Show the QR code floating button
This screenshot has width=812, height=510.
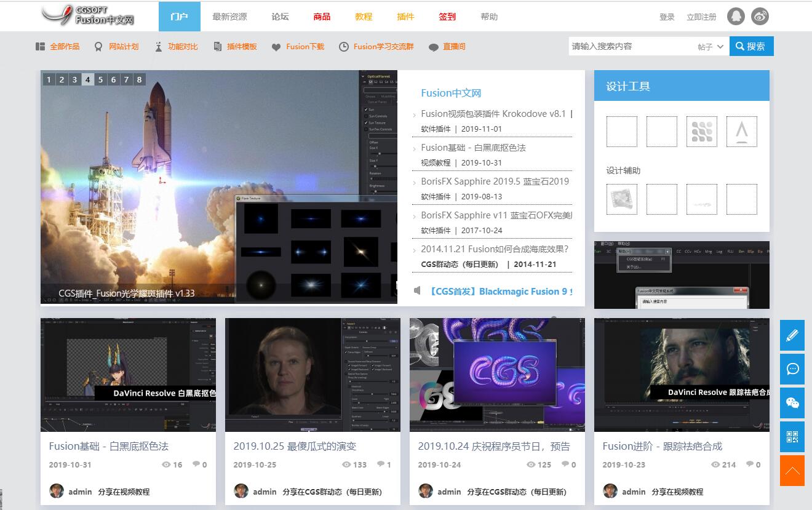coord(792,437)
